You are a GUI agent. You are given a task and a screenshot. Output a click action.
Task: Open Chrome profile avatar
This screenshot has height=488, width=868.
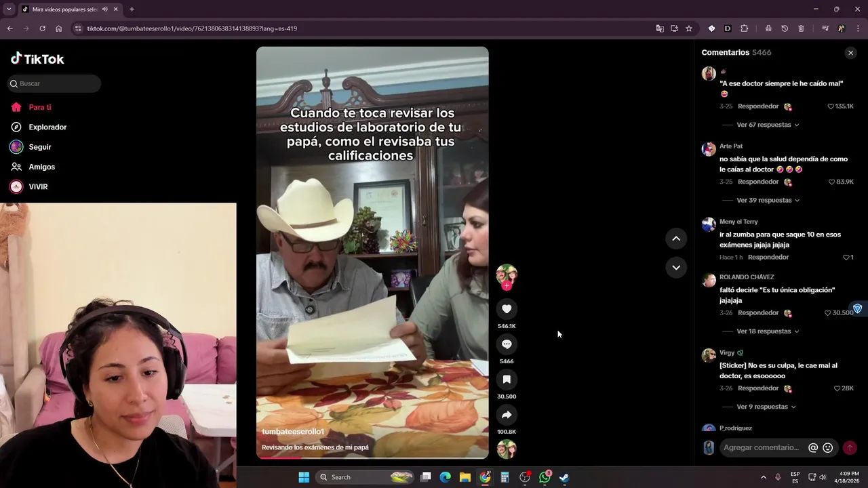[842, 28]
